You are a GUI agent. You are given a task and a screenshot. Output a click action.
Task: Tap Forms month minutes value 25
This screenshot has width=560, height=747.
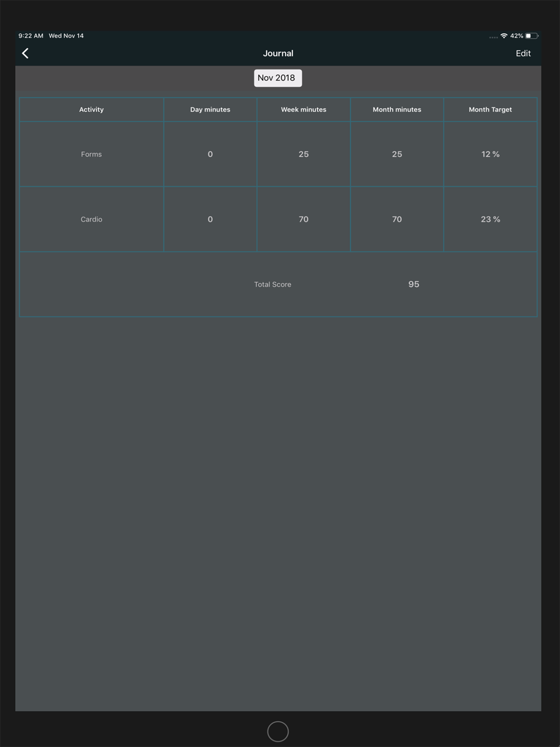397,155
